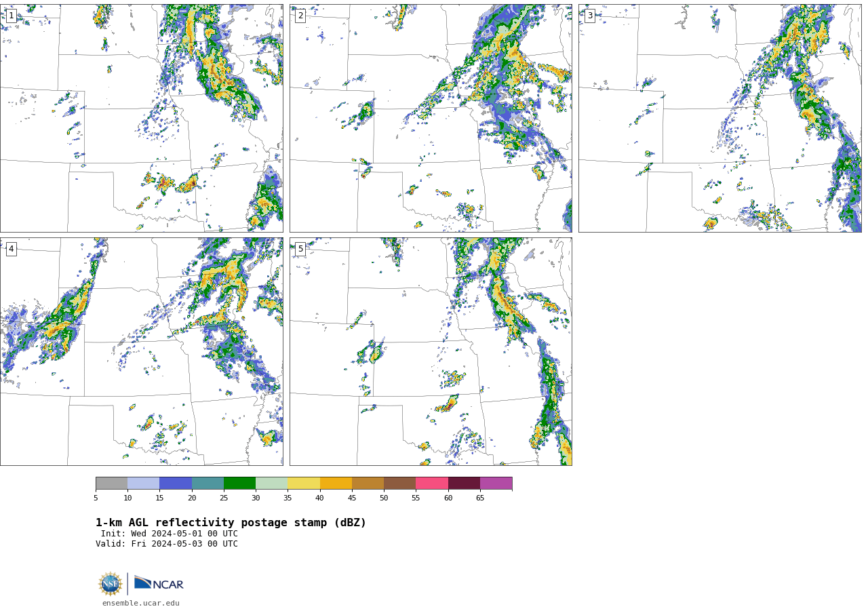868x611 pixels.
Task: Click the Valid date line
Action: [167, 544]
